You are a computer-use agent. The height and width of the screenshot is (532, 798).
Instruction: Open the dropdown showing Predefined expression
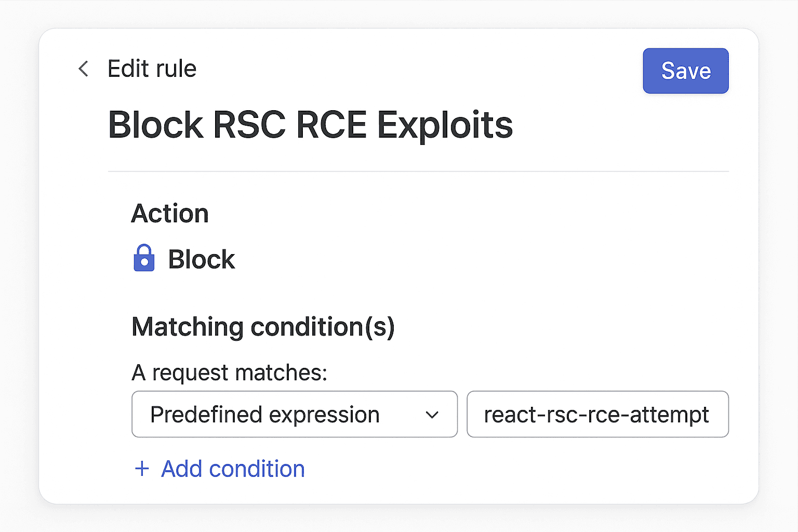[x=294, y=415]
